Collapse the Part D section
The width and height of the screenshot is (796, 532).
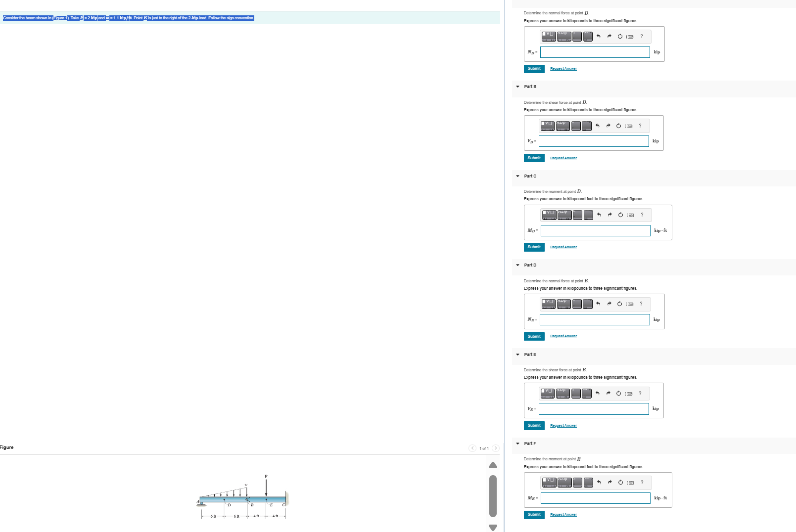(x=518, y=265)
